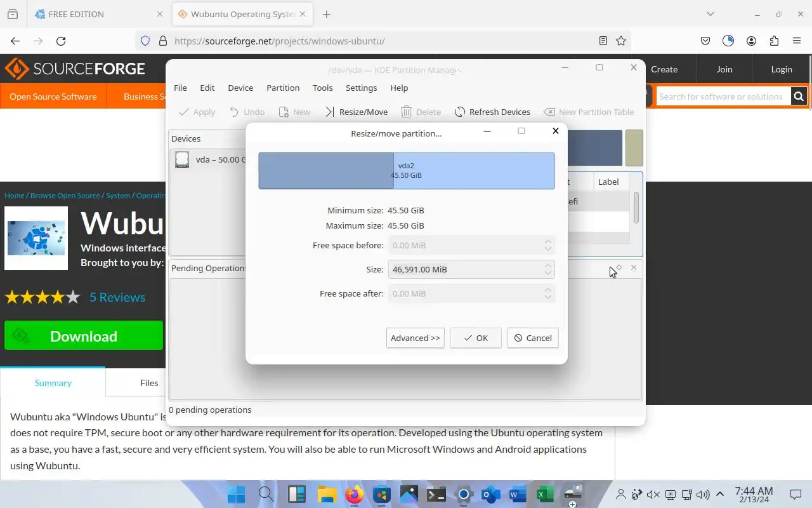The image size is (812, 508).
Task: Open the browser account icon
Action: [x=751, y=41]
